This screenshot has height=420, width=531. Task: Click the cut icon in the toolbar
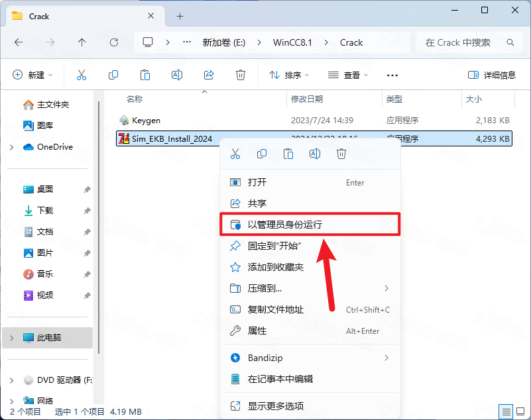click(x=82, y=76)
